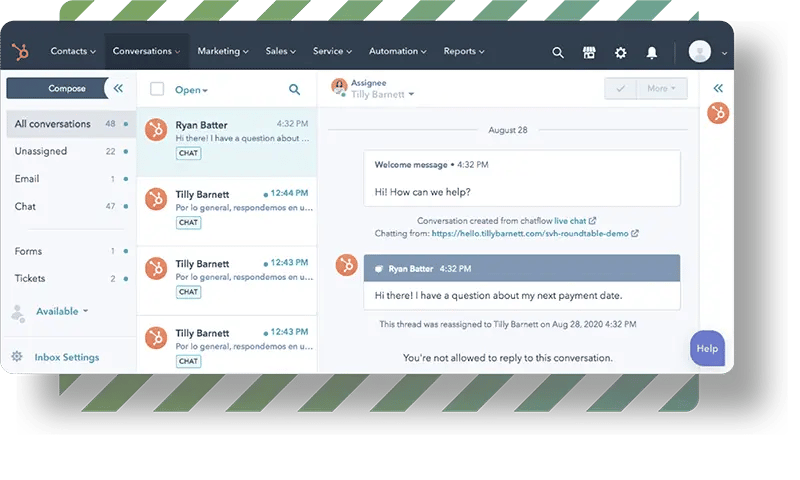Select the All conversations view
Viewport: 800px width, 480px height.
tap(71, 124)
